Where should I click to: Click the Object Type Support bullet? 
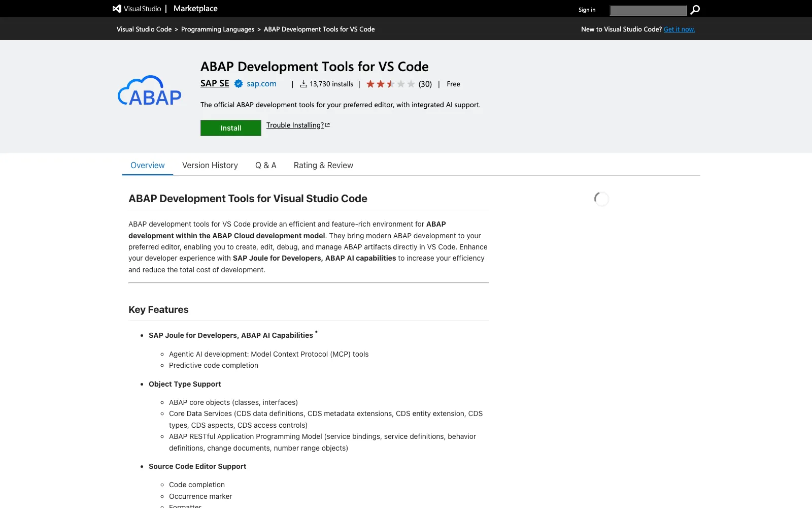185,384
